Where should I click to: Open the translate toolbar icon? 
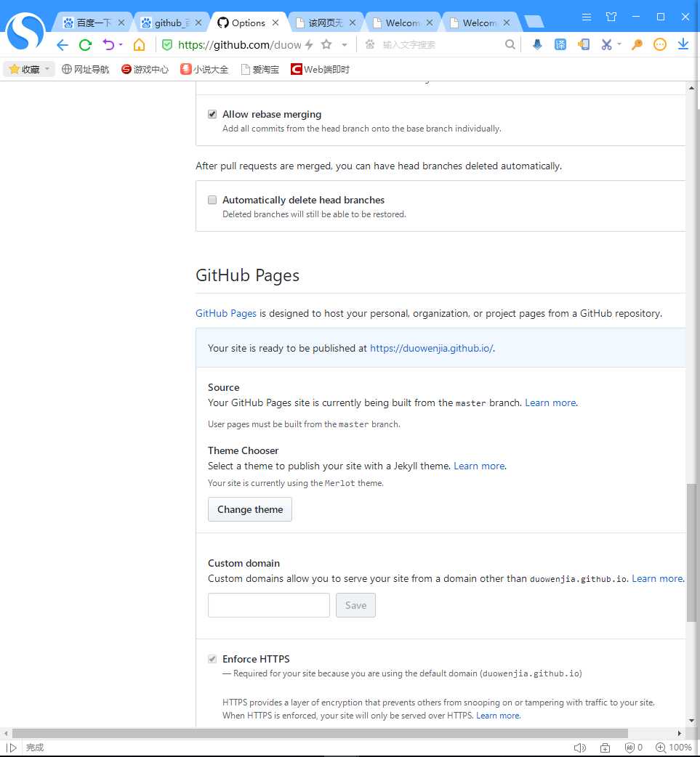pos(560,44)
